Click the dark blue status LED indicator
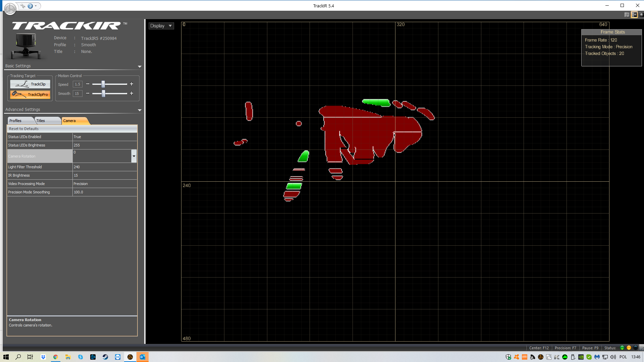 point(635,348)
